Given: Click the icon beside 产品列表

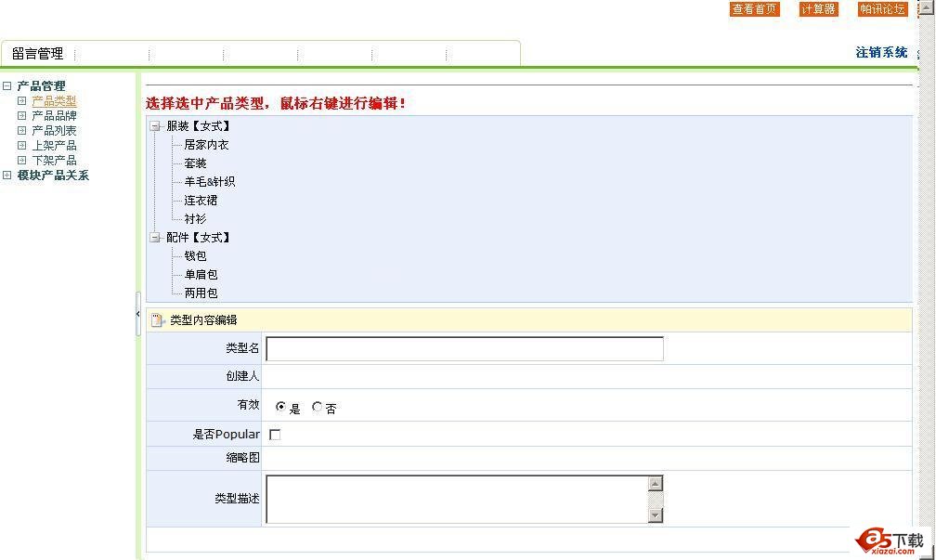Looking at the screenshot, I should (x=21, y=131).
